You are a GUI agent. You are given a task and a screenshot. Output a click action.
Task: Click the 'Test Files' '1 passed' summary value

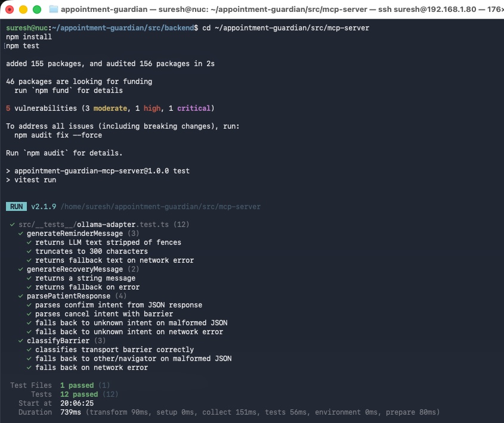[77, 385]
